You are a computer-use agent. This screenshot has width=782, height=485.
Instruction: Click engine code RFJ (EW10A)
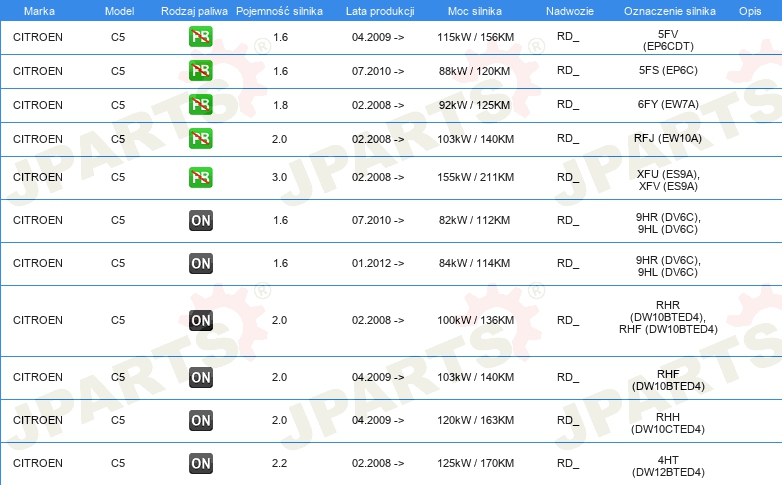tap(668, 138)
